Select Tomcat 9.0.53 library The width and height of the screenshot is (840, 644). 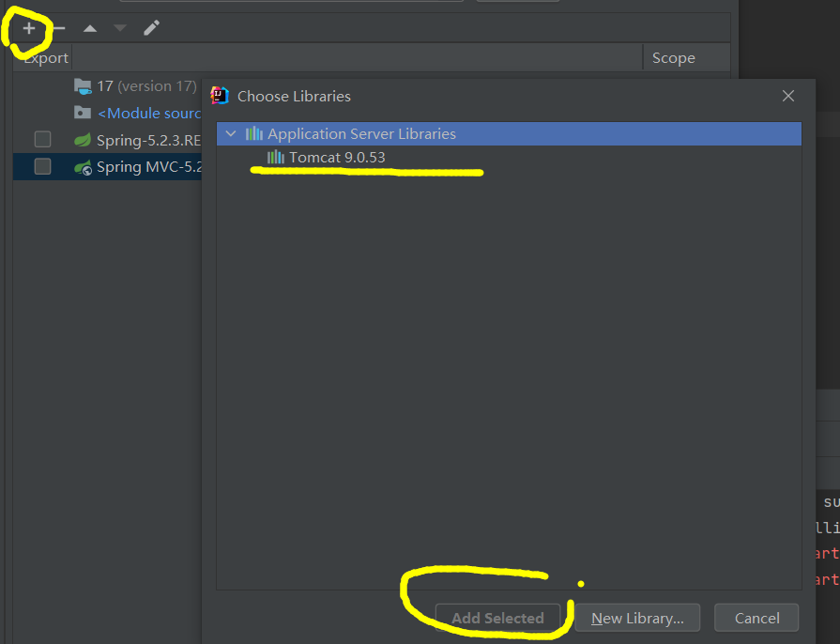(337, 158)
